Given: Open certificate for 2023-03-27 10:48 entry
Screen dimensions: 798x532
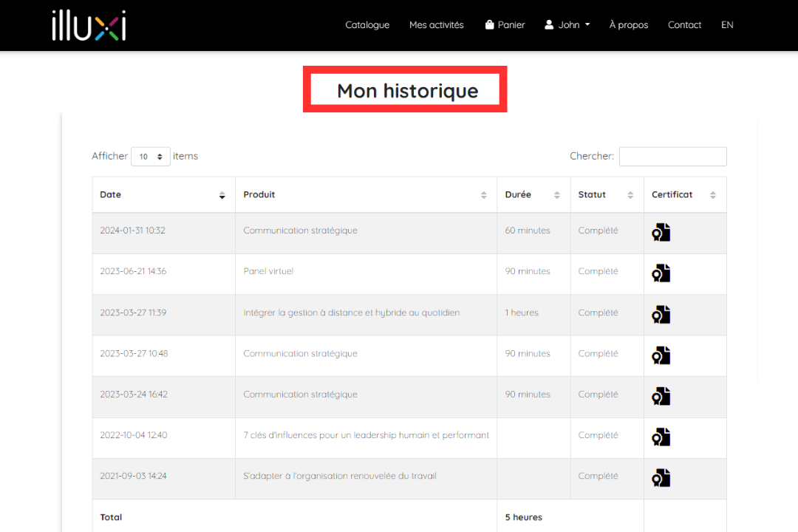Looking at the screenshot, I should pyautogui.click(x=661, y=355).
